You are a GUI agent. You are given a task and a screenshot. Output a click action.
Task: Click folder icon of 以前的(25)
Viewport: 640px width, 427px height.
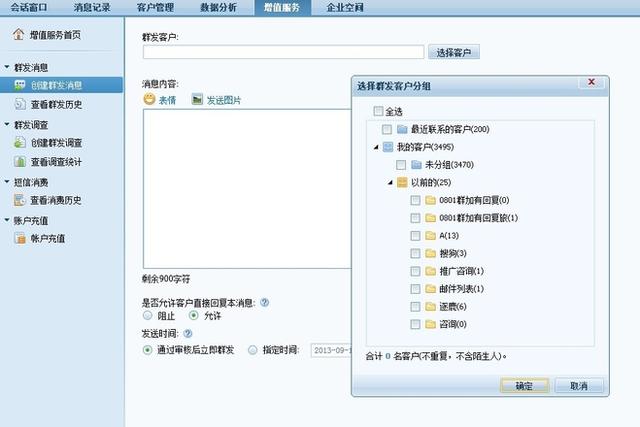[402, 182]
